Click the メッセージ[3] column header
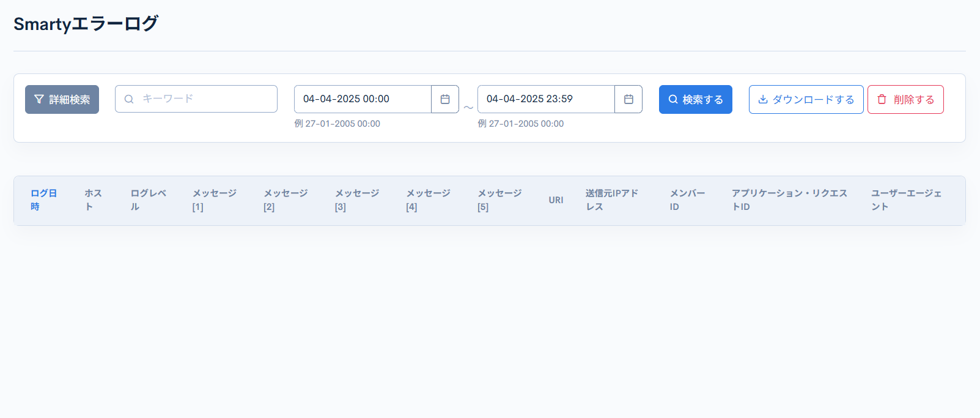 [357, 200]
